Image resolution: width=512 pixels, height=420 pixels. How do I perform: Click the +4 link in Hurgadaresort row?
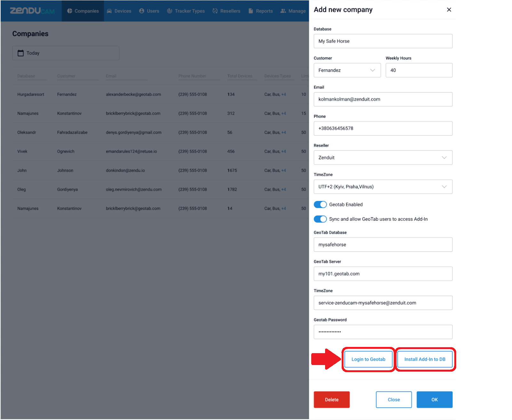(284, 94)
